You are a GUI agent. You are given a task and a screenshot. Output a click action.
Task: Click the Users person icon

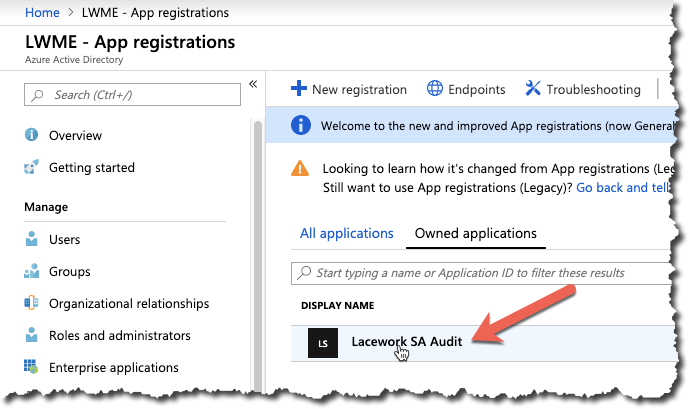[x=31, y=240]
